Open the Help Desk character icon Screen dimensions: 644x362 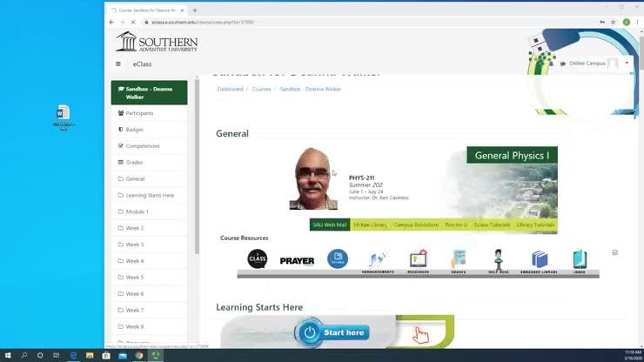pyautogui.click(x=498, y=261)
